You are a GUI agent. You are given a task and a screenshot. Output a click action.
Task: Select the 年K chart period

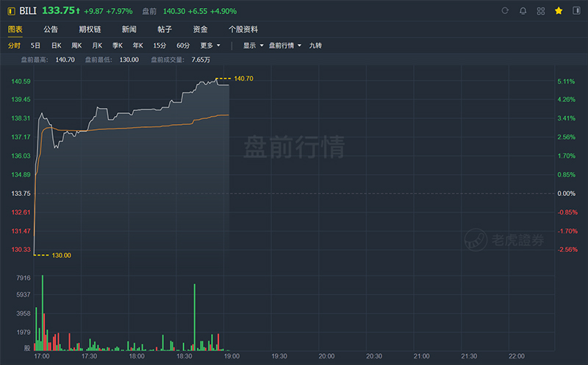[137, 46]
